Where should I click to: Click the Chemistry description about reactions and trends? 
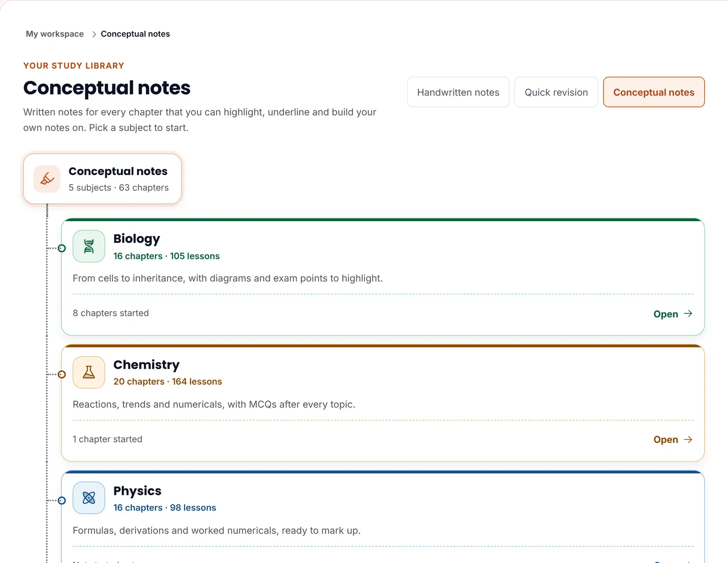coord(214,404)
